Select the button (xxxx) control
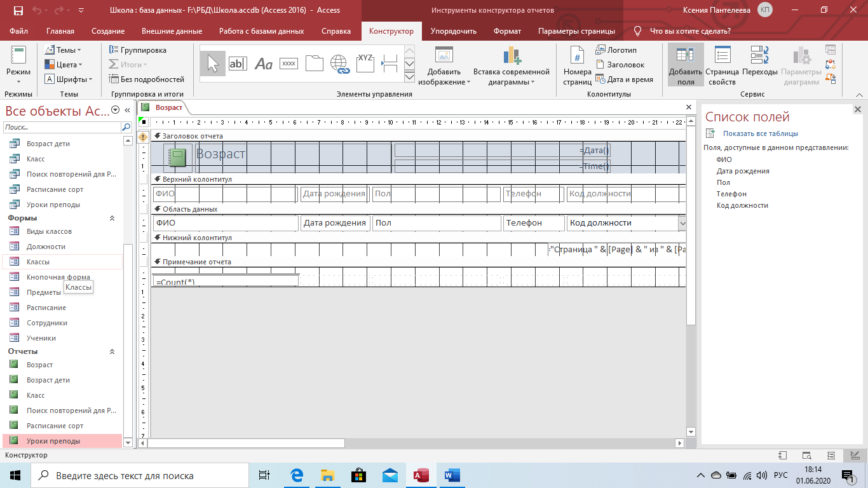The height and width of the screenshot is (488, 868). click(x=288, y=64)
